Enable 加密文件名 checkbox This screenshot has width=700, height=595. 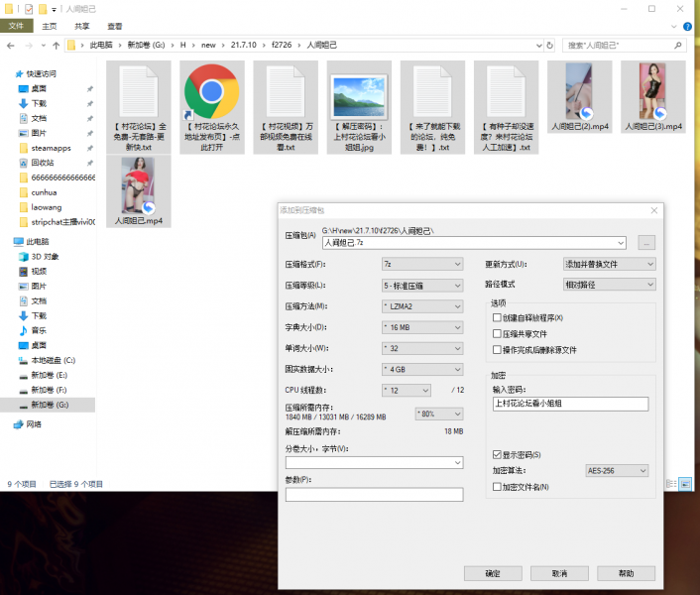[x=497, y=487]
